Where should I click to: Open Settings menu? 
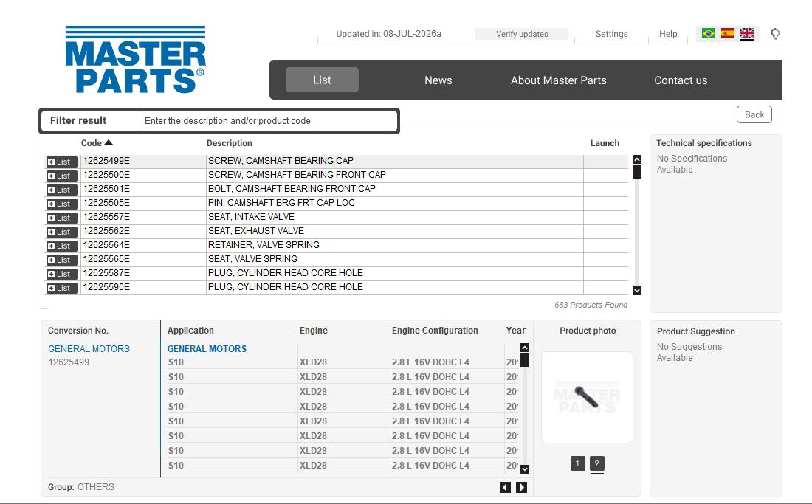(x=612, y=34)
